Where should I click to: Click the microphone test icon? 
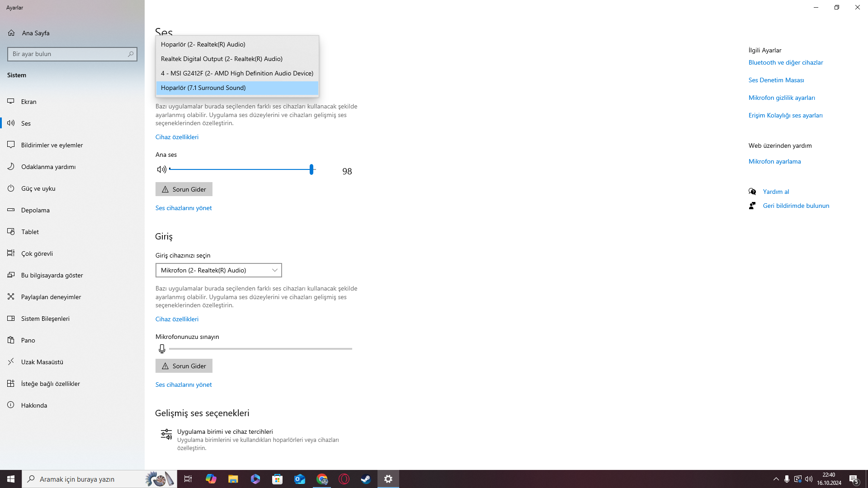[162, 349]
